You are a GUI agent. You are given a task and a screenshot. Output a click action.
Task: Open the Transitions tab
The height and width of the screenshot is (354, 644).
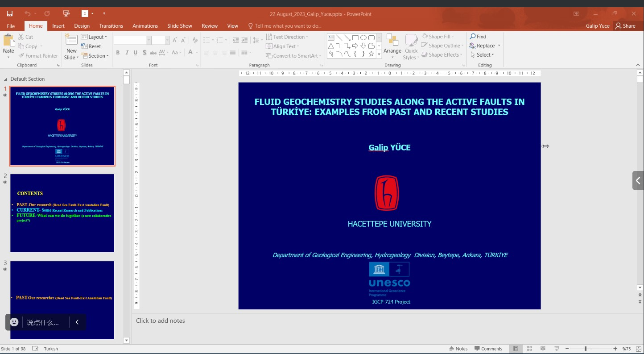(111, 26)
